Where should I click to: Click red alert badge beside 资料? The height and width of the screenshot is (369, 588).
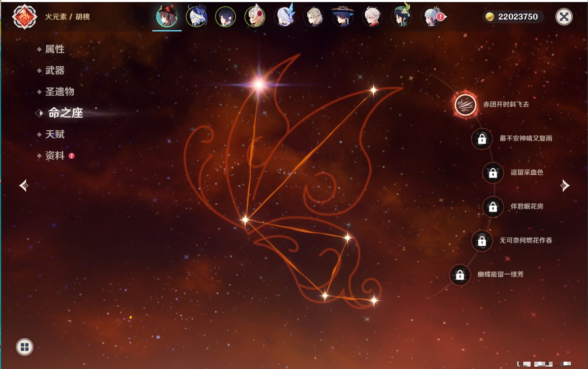pyautogui.click(x=72, y=156)
